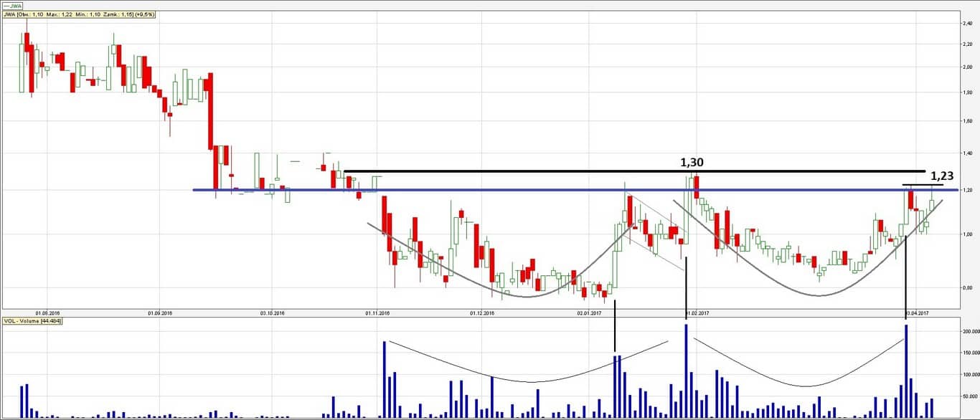Click the 1,23 price annotation text
This screenshot has height=420, width=980.
click(x=943, y=176)
